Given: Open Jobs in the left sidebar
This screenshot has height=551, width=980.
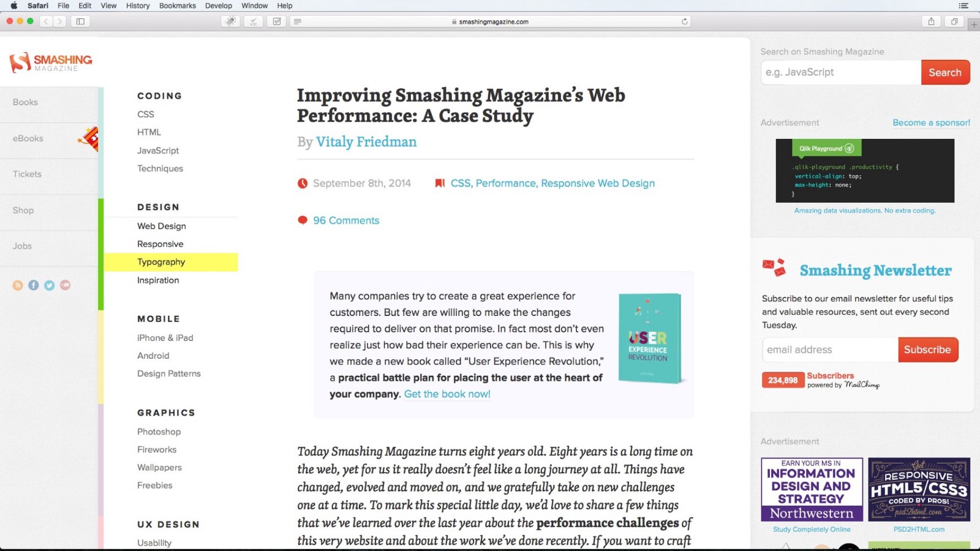Looking at the screenshot, I should pos(22,246).
